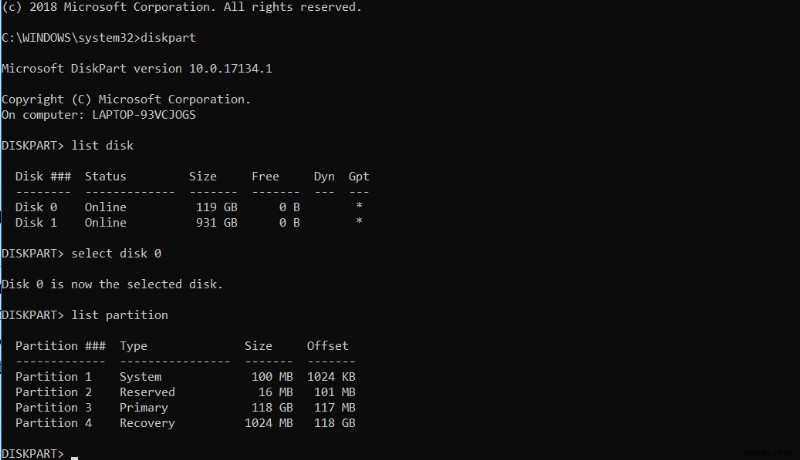The height and width of the screenshot is (460, 800).
Task: Click the 'Partition 3' row label
Action: [53, 408]
